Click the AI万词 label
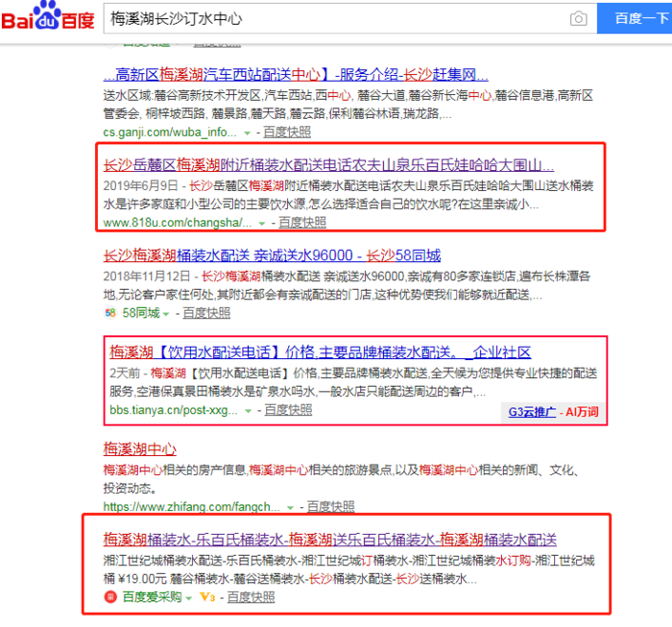672x627 pixels. pos(582,412)
